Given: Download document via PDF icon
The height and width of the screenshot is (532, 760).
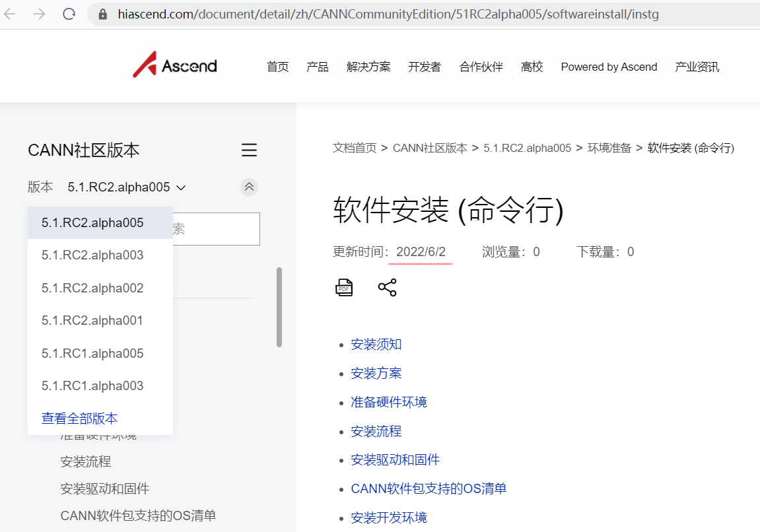Looking at the screenshot, I should click(x=344, y=287).
